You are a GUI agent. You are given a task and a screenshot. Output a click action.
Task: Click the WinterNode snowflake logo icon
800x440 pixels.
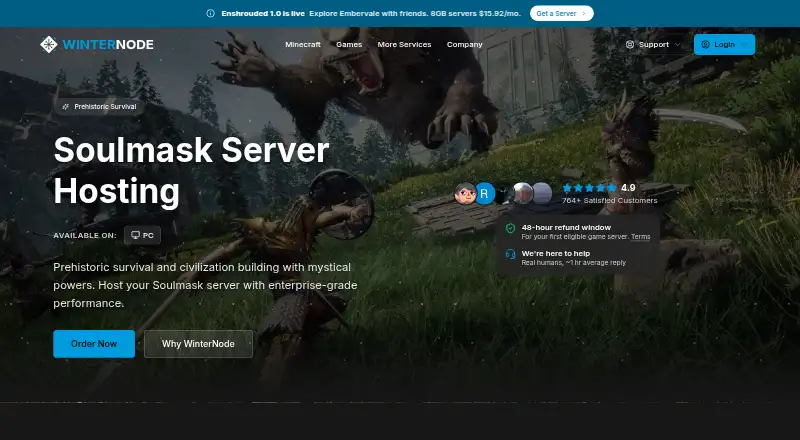pyautogui.click(x=48, y=44)
